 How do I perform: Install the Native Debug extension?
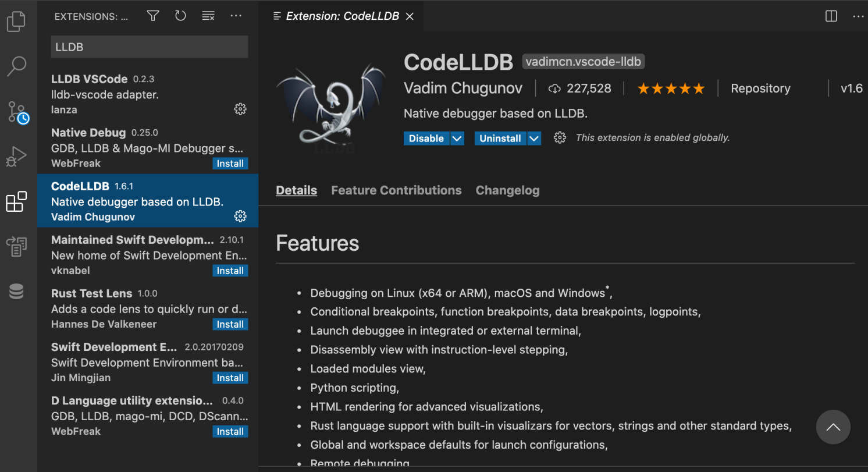tap(230, 164)
